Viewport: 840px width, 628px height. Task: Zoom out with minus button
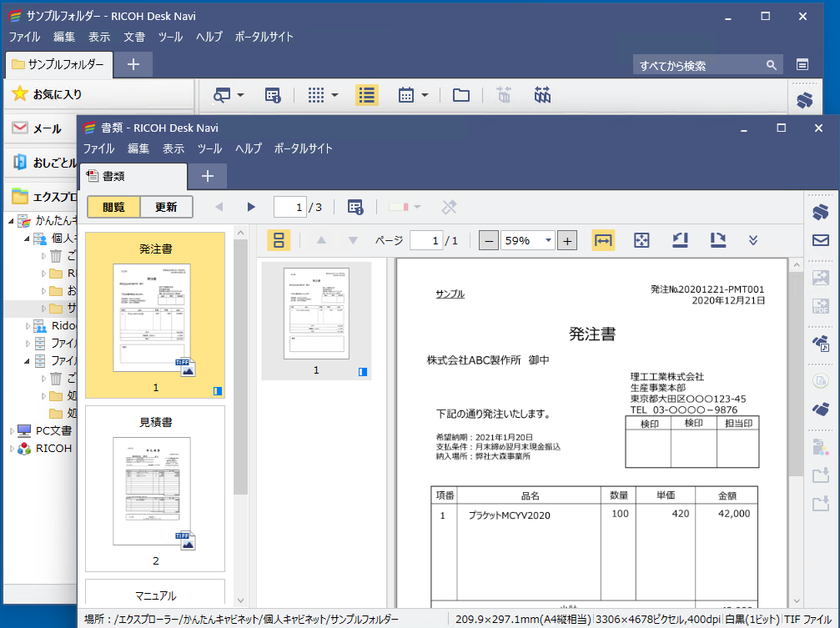click(x=489, y=240)
